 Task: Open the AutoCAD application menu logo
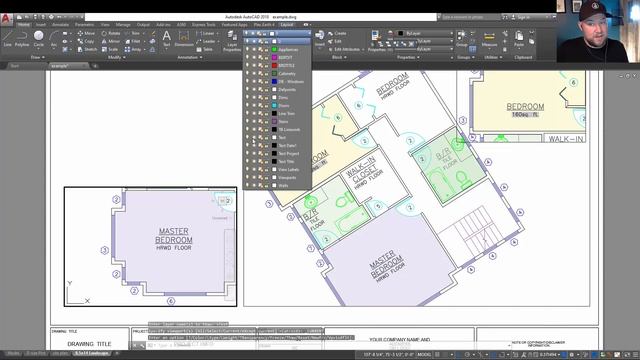coord(6,20)
